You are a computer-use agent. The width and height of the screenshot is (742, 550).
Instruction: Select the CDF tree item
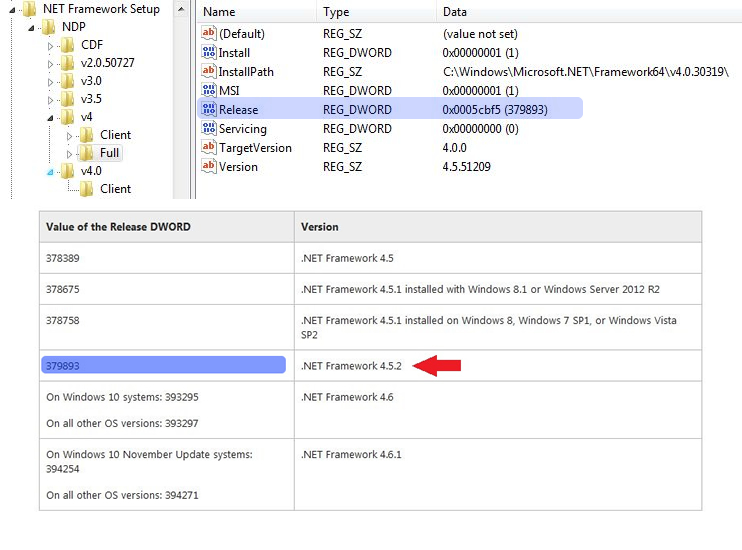(x=92, y=45)
